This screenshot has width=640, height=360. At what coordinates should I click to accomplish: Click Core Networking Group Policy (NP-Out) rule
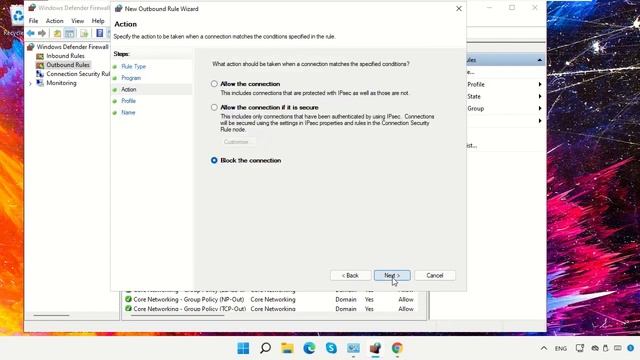pyautogui.click(x=189, y=300)
